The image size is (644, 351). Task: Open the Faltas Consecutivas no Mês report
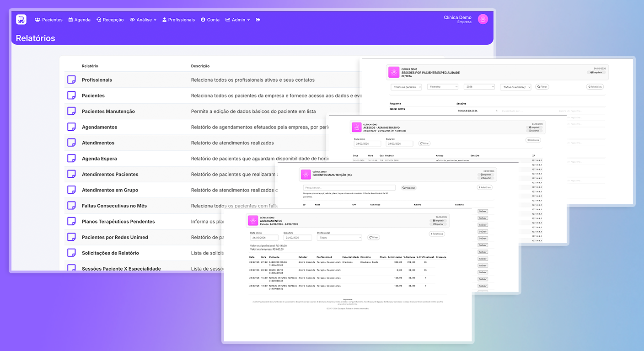coord(114,206)
